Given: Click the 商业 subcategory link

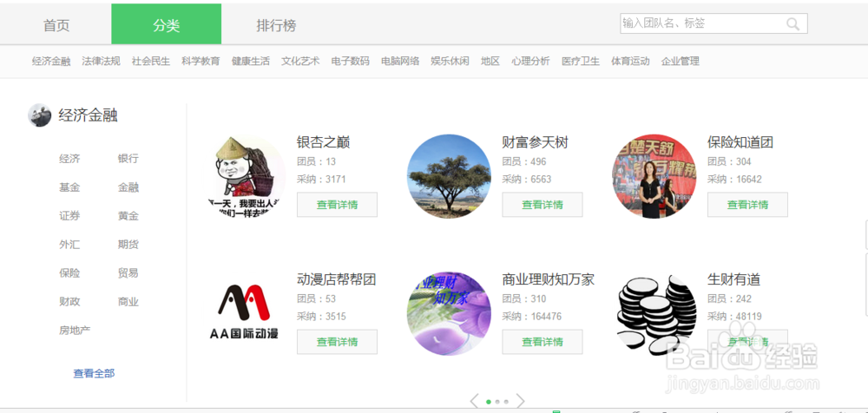Looking at the screenshot, I should [x=128, y=302].
